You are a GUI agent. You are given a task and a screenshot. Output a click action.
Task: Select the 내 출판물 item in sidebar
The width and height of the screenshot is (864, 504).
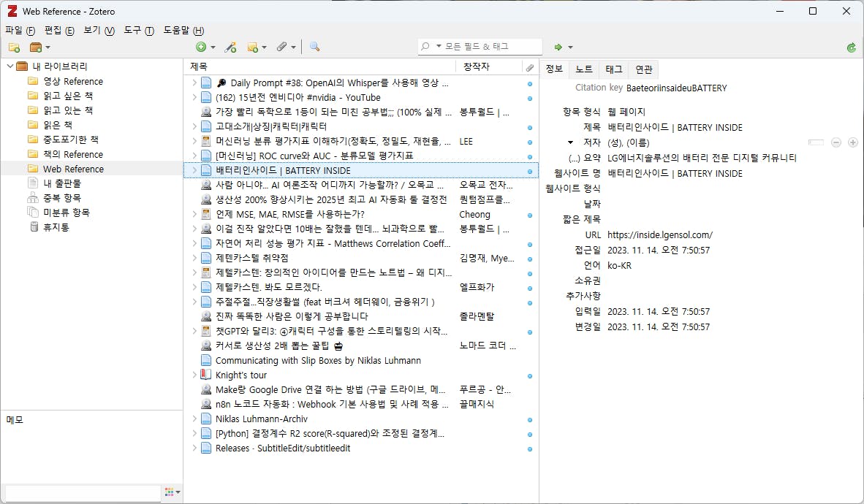point(62,183)
